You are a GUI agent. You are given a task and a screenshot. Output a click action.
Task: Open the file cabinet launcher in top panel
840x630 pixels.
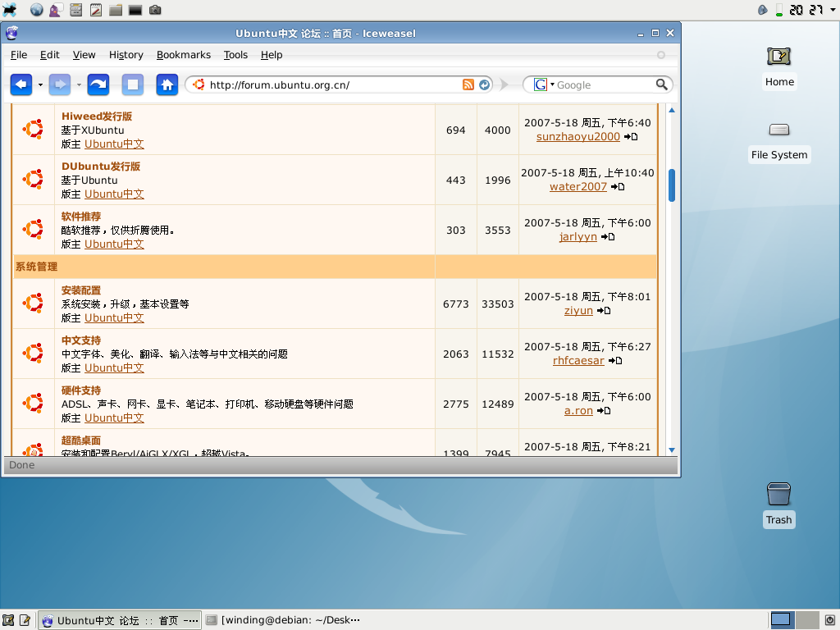click(x=76, y=10)
